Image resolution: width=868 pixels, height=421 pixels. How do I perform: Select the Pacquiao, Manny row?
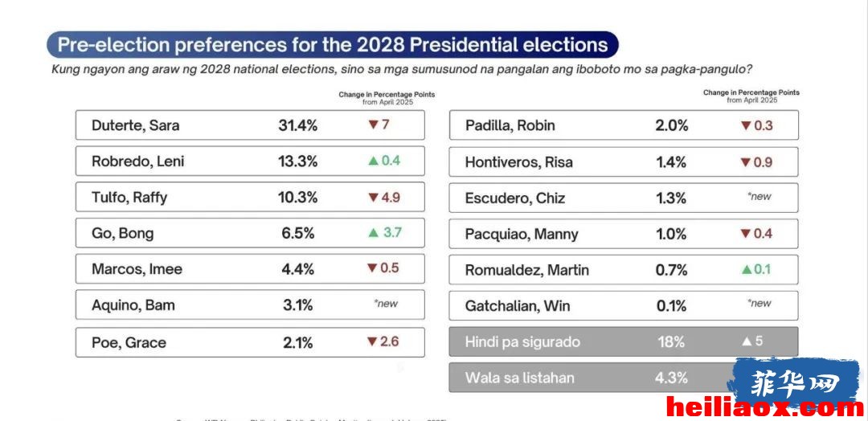(624, 234)
